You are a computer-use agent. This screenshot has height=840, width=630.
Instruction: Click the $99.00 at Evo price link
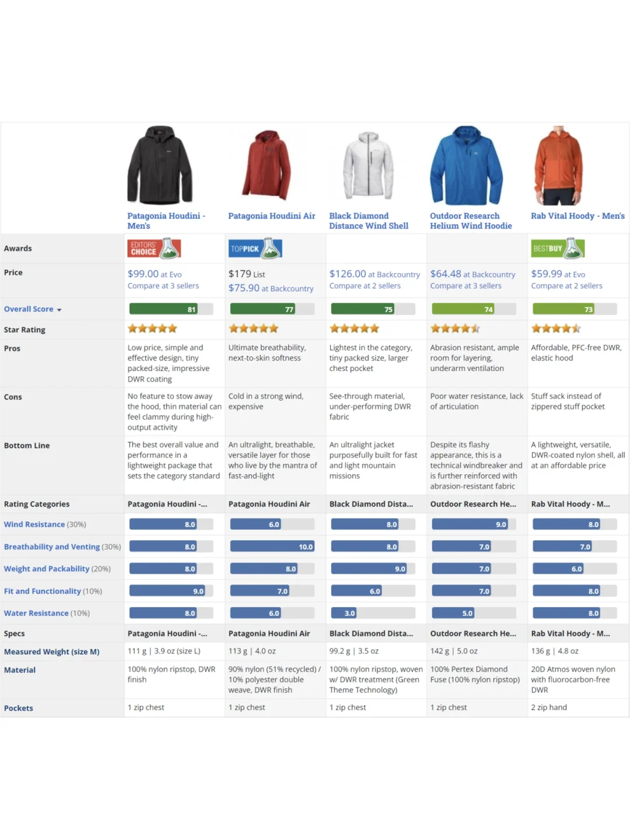[x=155, y=274]
